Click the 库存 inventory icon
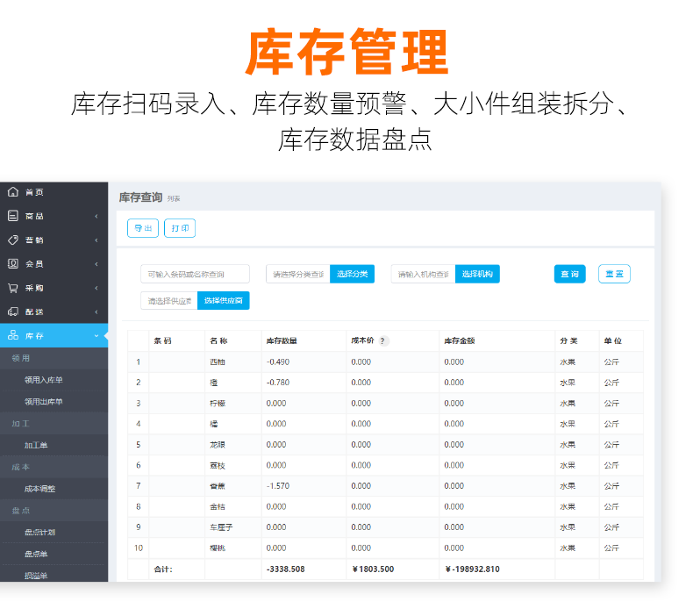Image resolution: width=693 pixels, height=616 pixels. click(13, 335)
